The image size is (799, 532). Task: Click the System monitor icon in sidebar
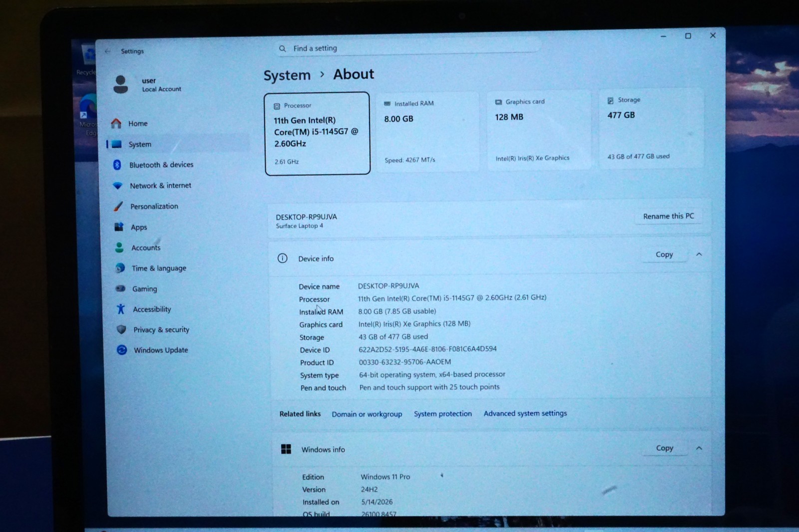[x=117, y=144]
